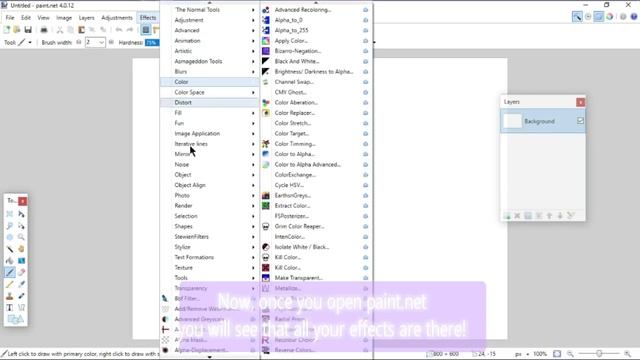
Task: Select the Clone Stamp tool
Action: (x=10, y=296)
